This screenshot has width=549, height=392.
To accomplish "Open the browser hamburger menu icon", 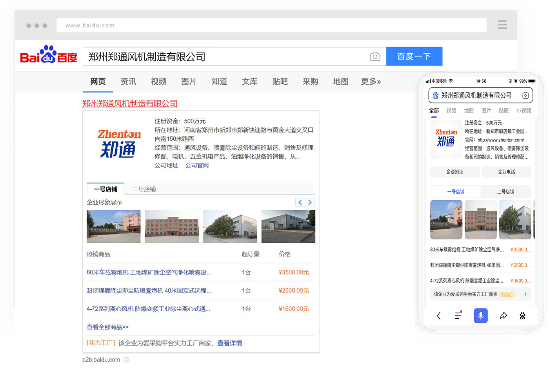I will coord(502,25).
